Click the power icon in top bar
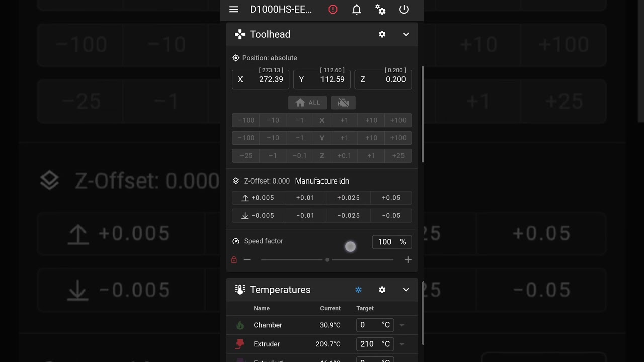644x362 pixels. tap(404, 10)
